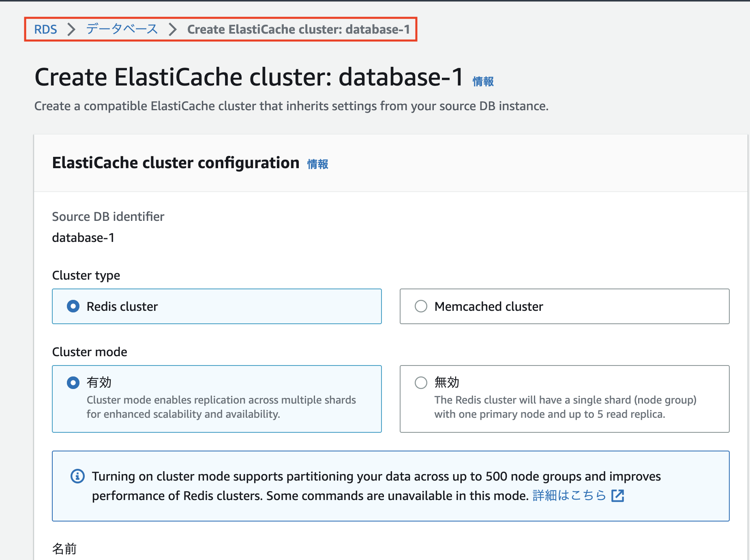
Task: Select the Redis cluster option card
Action: 216,306
